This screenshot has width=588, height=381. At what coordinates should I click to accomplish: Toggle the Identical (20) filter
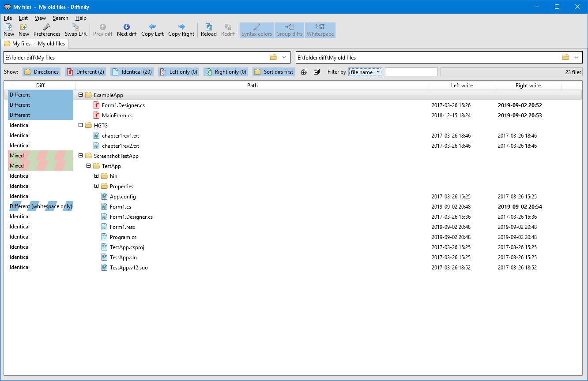(132, 71)
